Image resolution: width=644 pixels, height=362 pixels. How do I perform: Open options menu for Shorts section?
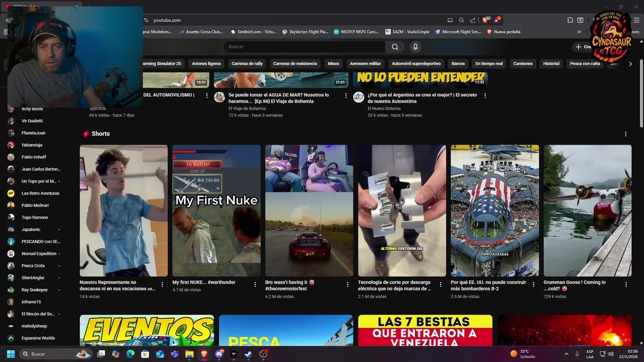click(x=626, y=134)
